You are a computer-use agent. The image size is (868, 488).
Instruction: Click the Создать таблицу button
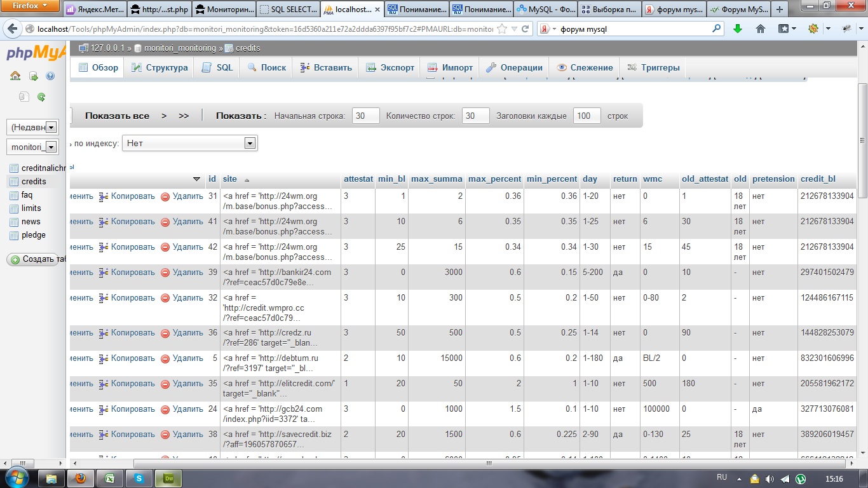coord(38,259)
